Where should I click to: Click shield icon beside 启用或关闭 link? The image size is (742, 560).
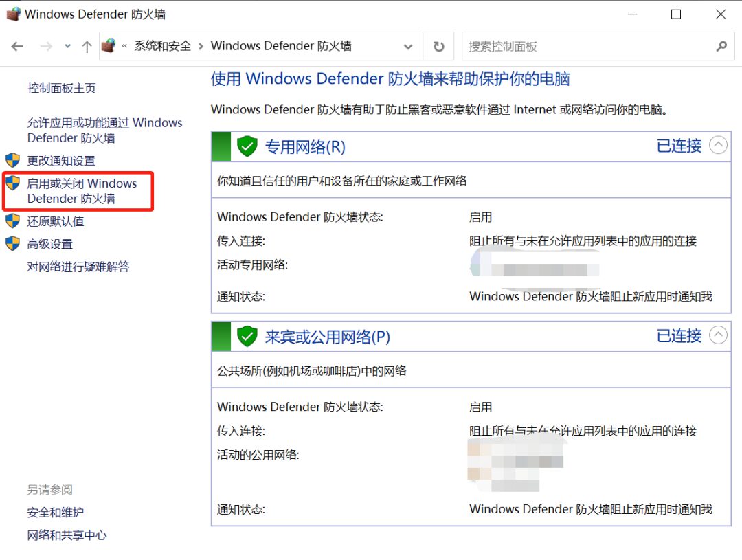(x=13, y=183)
